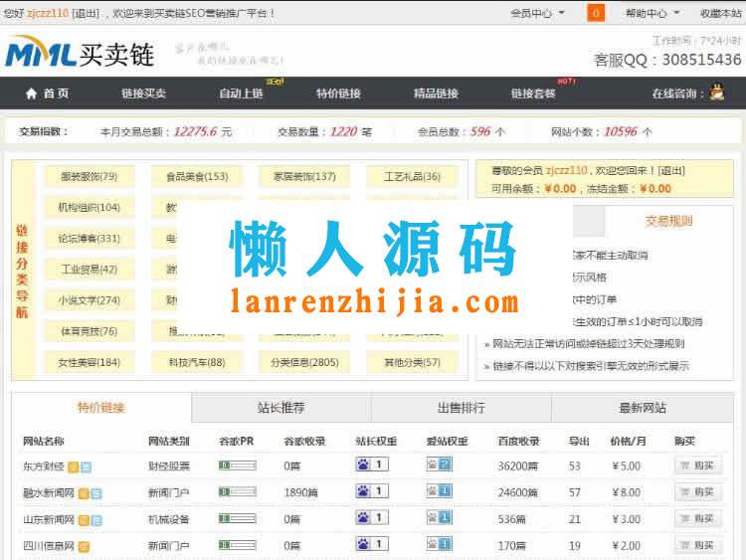The height and width of the screenshot is (560, 746).
Task: Open category 论坛博客(331)
Action: pos(89,239)
